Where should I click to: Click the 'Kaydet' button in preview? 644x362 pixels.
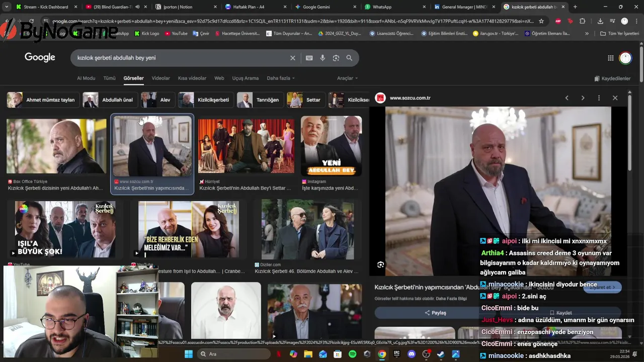tap(560, 313)
